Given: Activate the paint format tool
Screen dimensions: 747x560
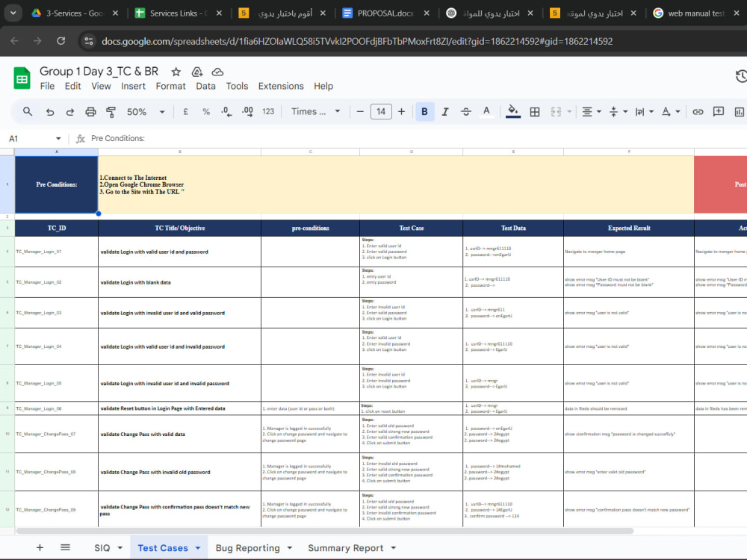Looking at the screenshot, I should 111,111.
